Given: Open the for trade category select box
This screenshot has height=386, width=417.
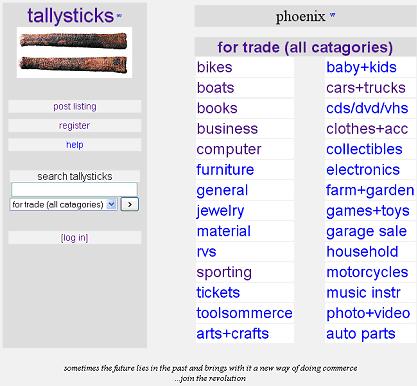Looking at the screenshot, I should pos(63,204).
